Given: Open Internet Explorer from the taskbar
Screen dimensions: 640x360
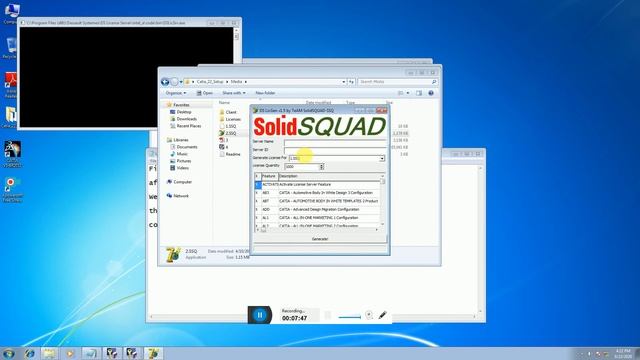Looking at the screenshot, I should point(29,353).
